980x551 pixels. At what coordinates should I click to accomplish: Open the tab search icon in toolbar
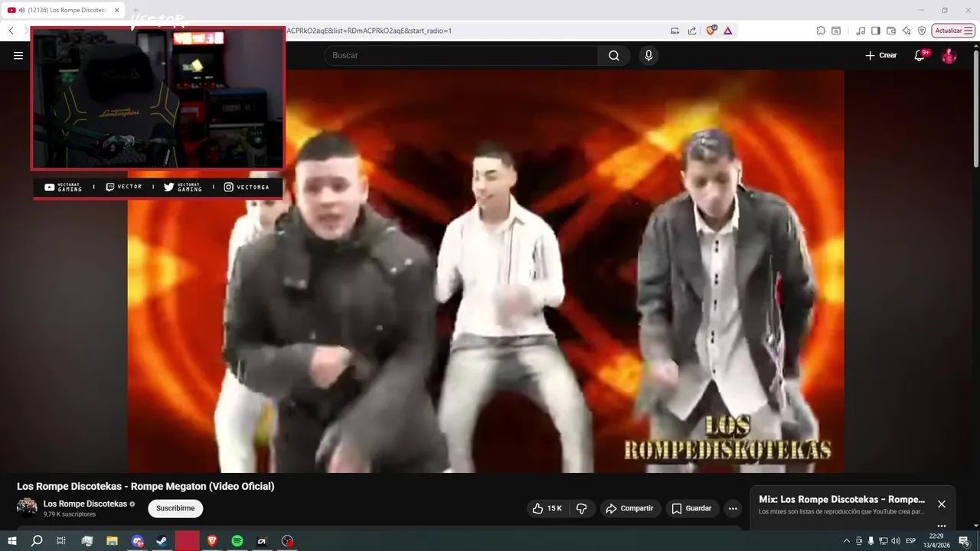[x=836, y=31]
